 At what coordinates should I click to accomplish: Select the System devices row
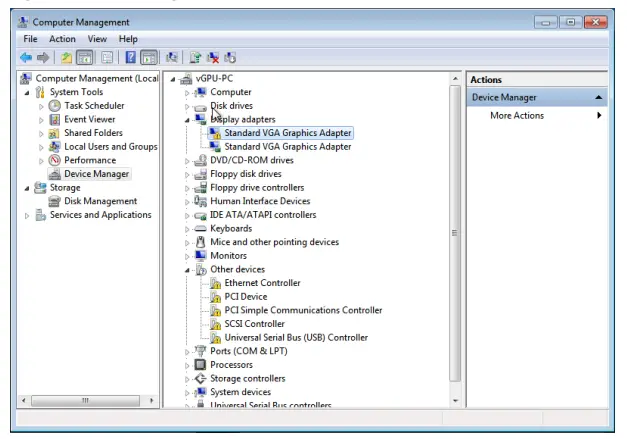(x=240, y=392)
